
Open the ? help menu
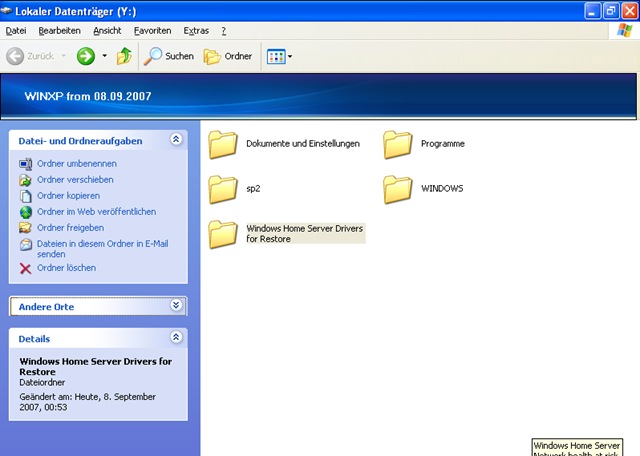click(x=224, y=31)
